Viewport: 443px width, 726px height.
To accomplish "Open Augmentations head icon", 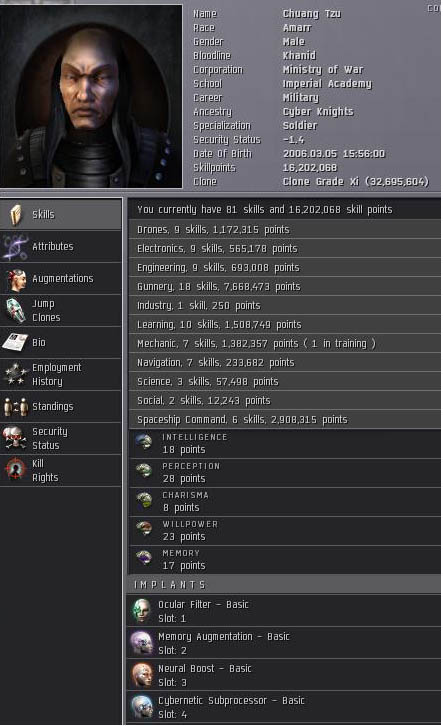I will point(16,280).
